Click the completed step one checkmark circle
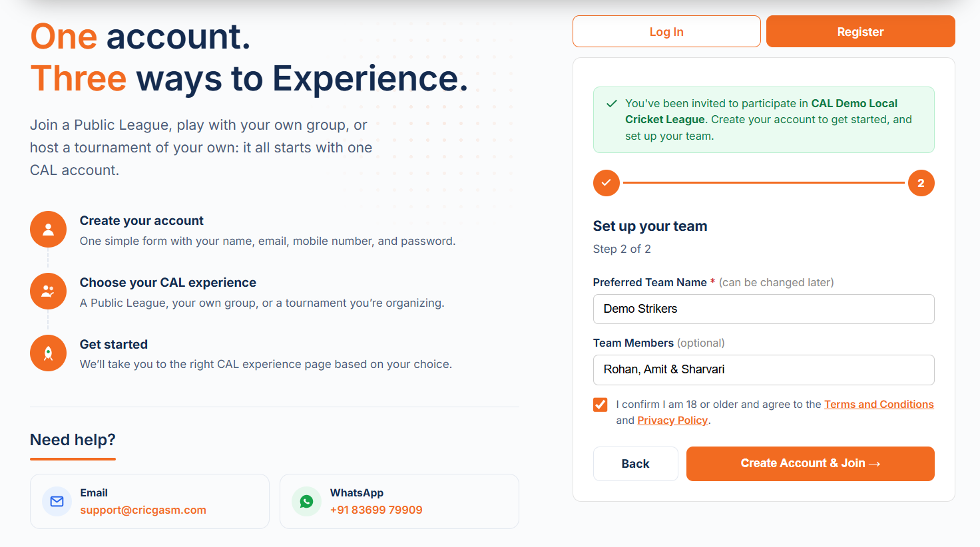 607,183
